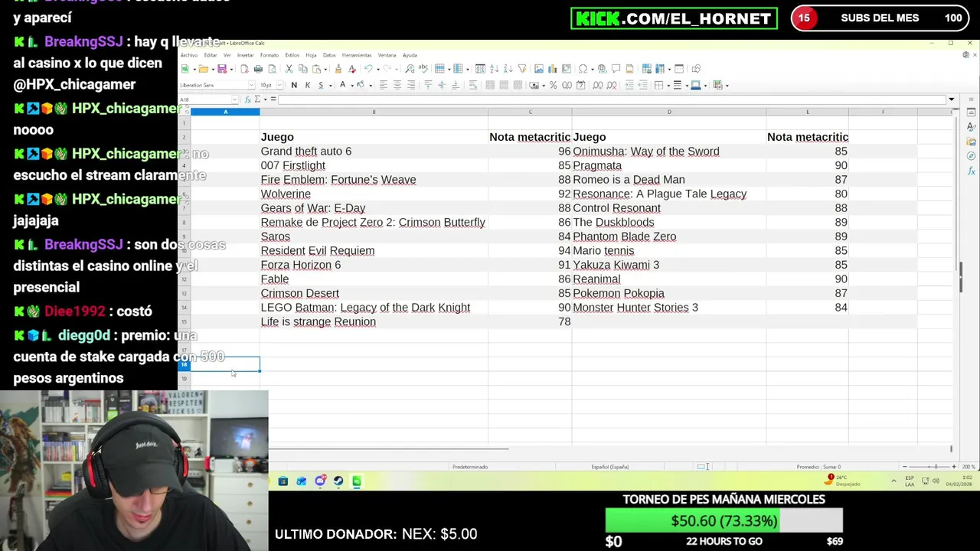
Task: Click the Insert hyperlink icon
Action: coord(603,69)
